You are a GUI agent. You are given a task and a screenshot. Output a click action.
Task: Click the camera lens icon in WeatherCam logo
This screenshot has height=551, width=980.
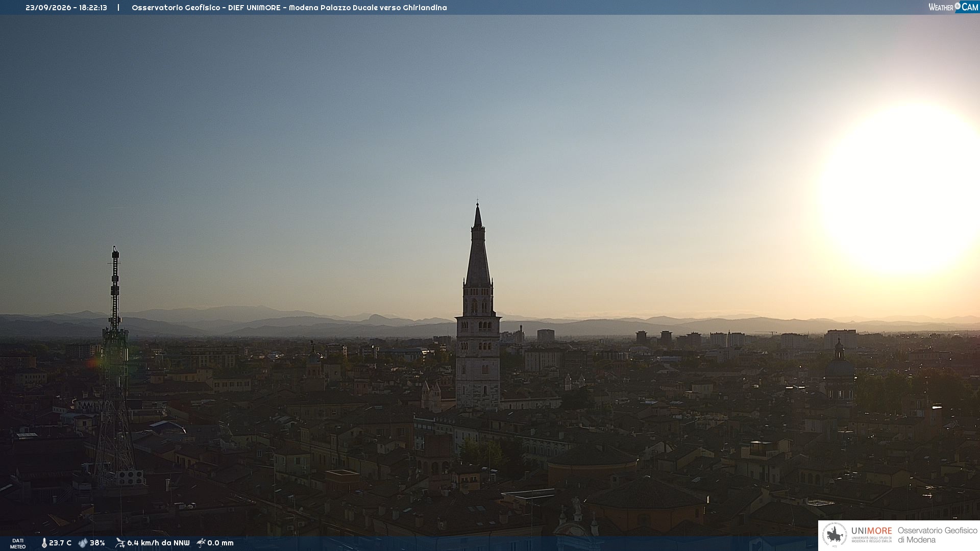click(x=958, y=6)
